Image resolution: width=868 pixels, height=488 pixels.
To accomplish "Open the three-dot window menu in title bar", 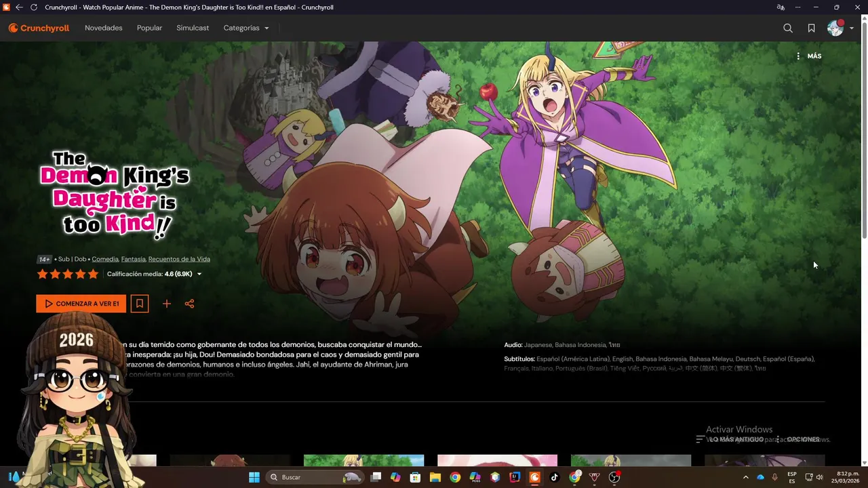I will [x=798, y=7].
